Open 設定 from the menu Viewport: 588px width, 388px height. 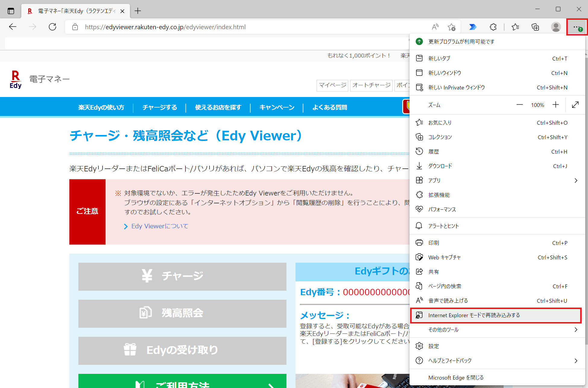tap(497, 346)
